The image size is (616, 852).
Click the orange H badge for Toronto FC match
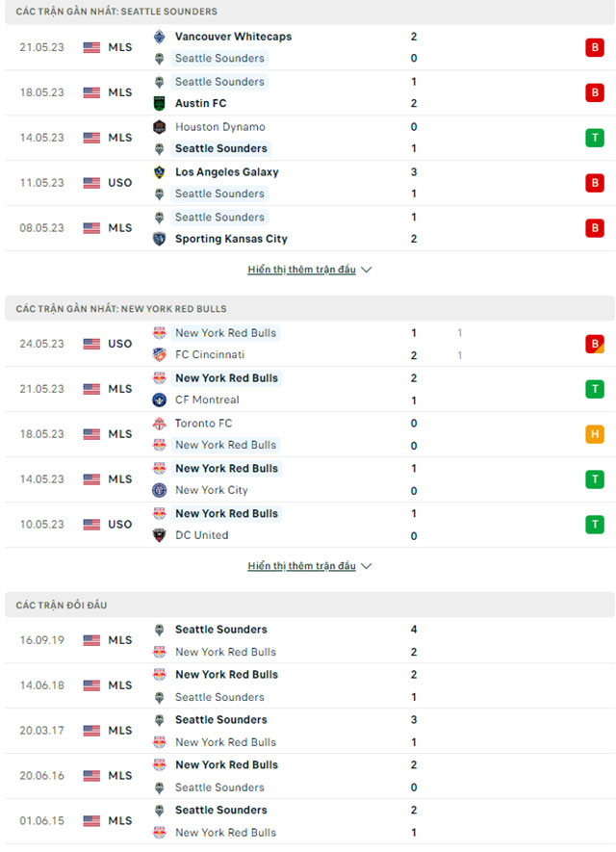(595, 434)
